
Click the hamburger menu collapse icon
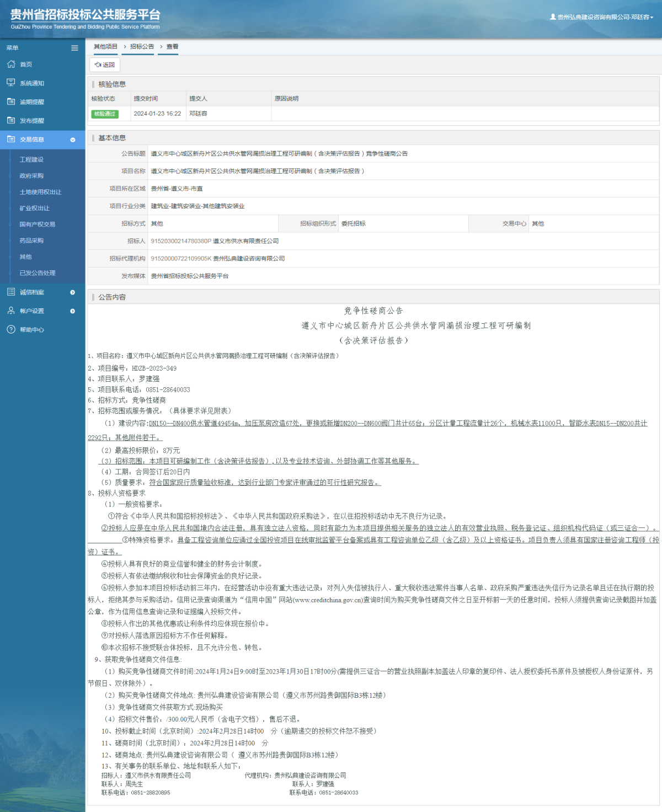coord(74,48)
